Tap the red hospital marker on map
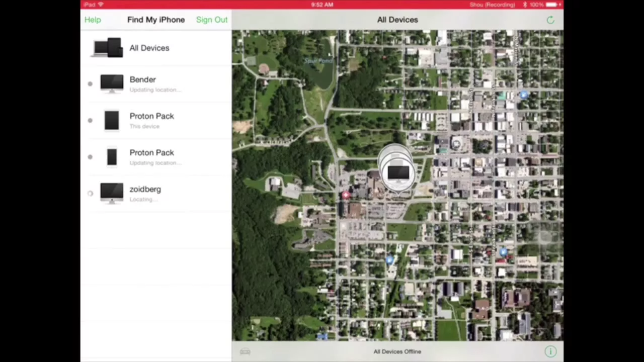644x362 pixels. coord(345,195)
